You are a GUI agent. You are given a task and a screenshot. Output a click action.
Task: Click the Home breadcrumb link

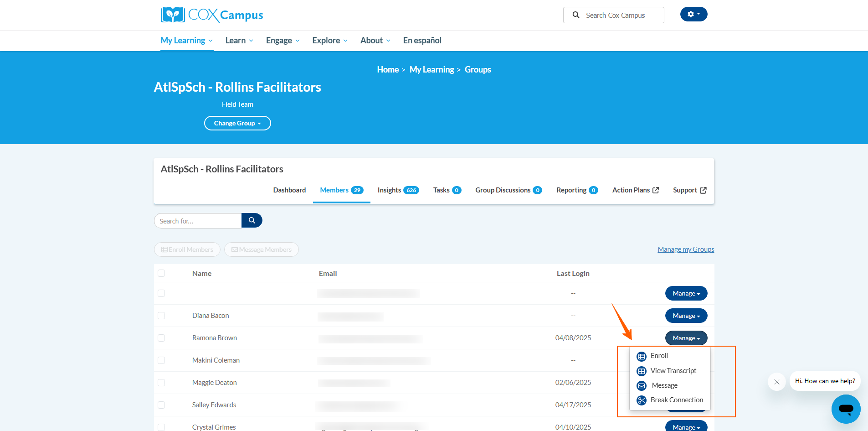[388, 70]
